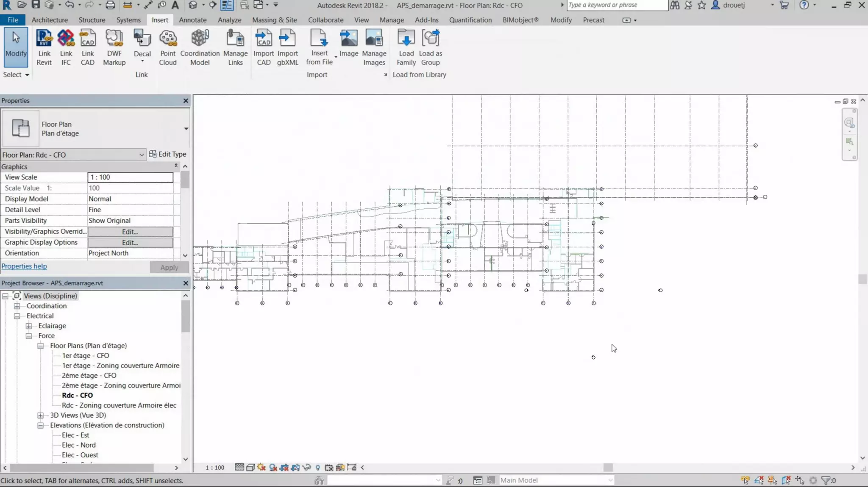Click the Visual Style cube icon
The image size is (868, 487).
[x=250, y=468]
